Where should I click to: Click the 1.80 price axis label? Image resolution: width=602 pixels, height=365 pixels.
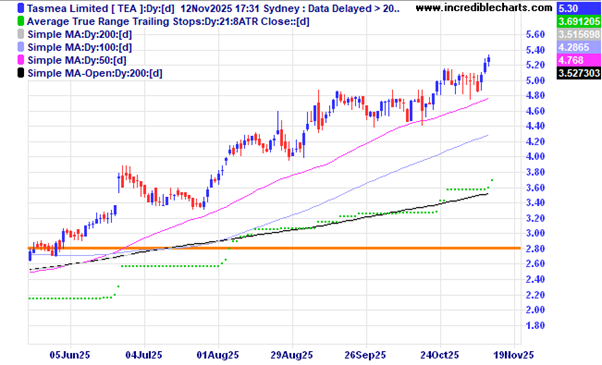click(535, 325)
